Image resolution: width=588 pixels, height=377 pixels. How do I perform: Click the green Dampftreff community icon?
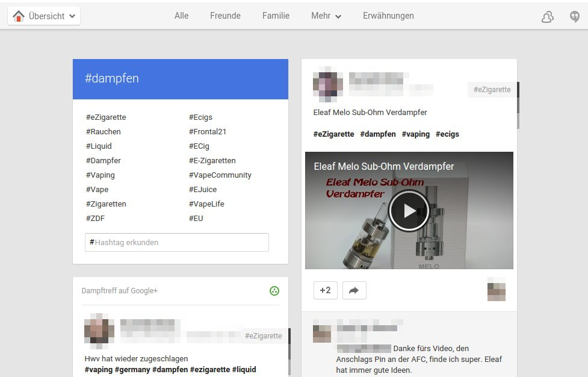click(274, 291)
